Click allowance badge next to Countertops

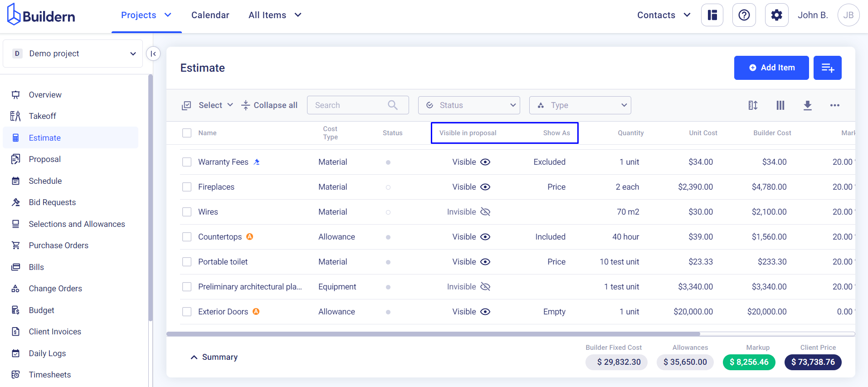click(x=249, y=236)
